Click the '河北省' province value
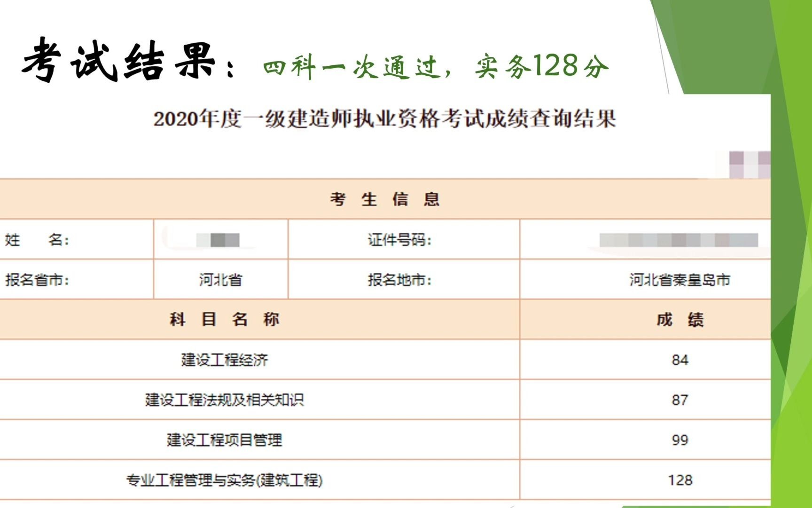This screenshot has width=812, height=508. click(220, 280)
